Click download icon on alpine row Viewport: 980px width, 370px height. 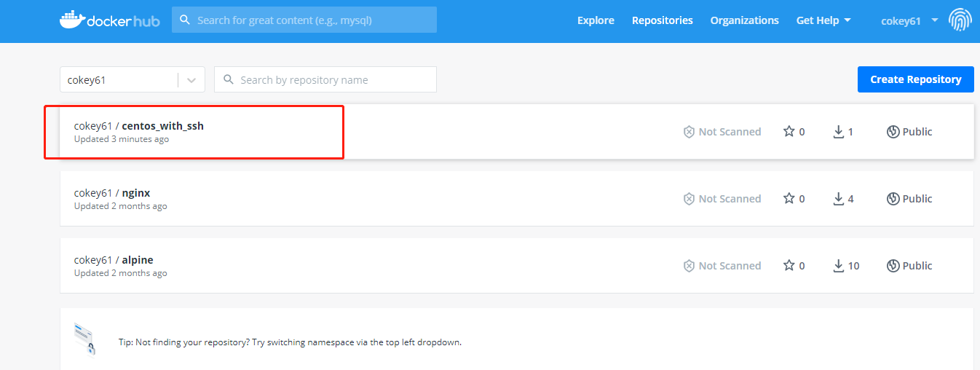pos(839,266)
